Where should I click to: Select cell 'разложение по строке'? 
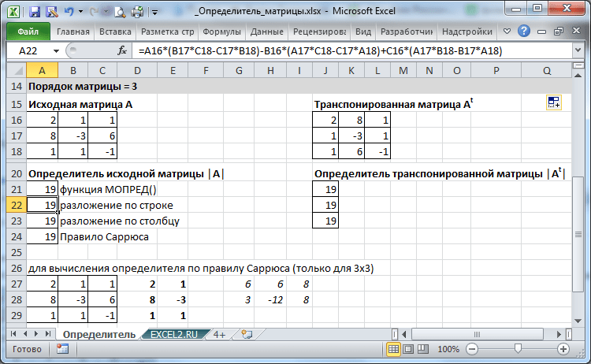117,206
